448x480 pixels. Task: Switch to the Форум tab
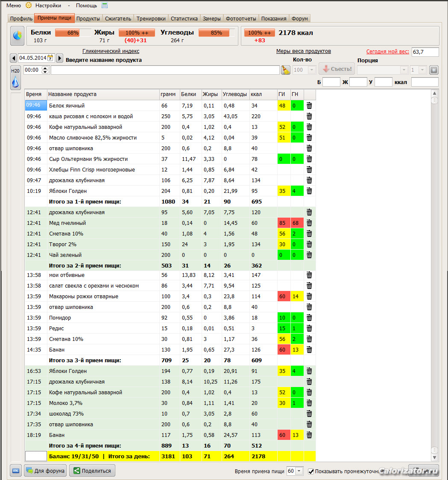[x=300, y=19]
